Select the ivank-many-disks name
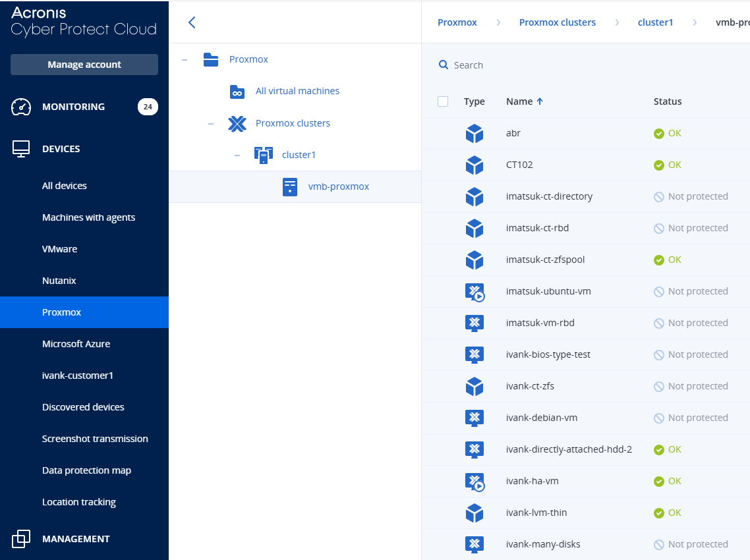 tap(543, 544)
